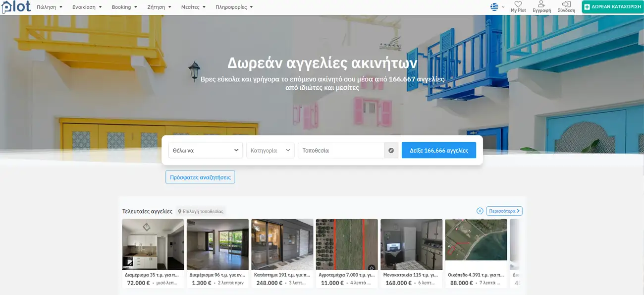Open the Booking menu
This screenshot has width=644, height=295.
click(x=122, y=7)
